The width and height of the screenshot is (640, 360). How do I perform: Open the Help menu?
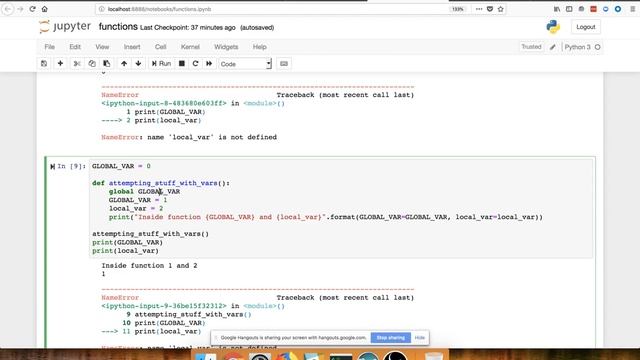coord(260,47)
